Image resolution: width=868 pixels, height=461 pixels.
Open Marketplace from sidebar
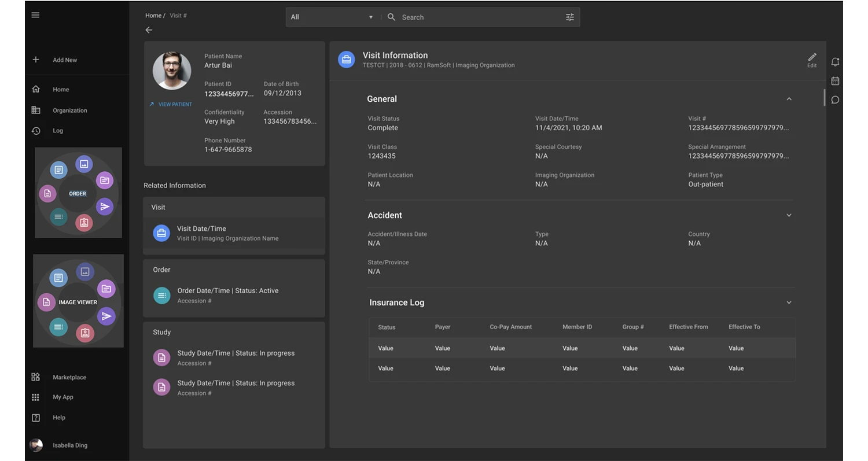point(69,377)
